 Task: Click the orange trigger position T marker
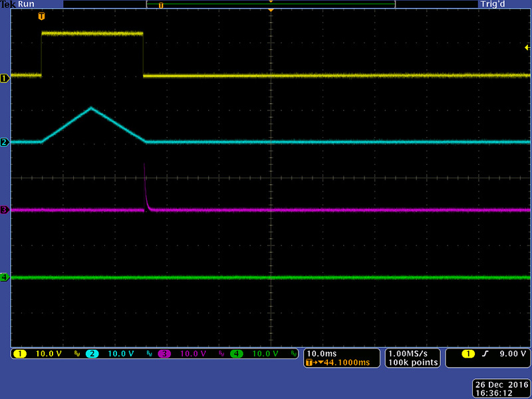(x=43, y=15)
